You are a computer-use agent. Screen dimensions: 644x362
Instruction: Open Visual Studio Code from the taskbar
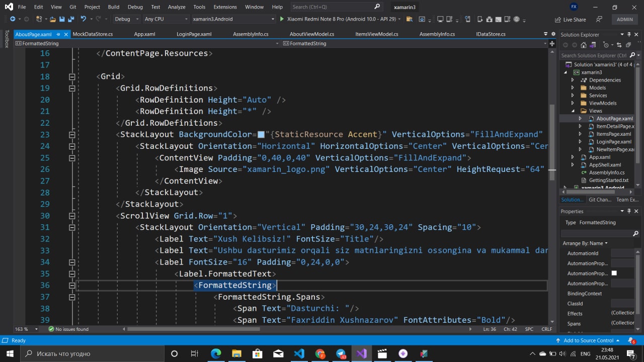(x=299, y=353)
